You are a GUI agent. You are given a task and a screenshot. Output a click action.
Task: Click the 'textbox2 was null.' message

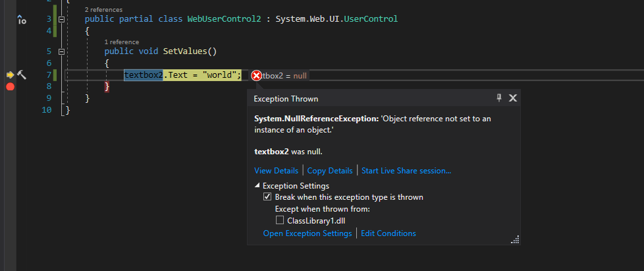(x=288, y=152)
